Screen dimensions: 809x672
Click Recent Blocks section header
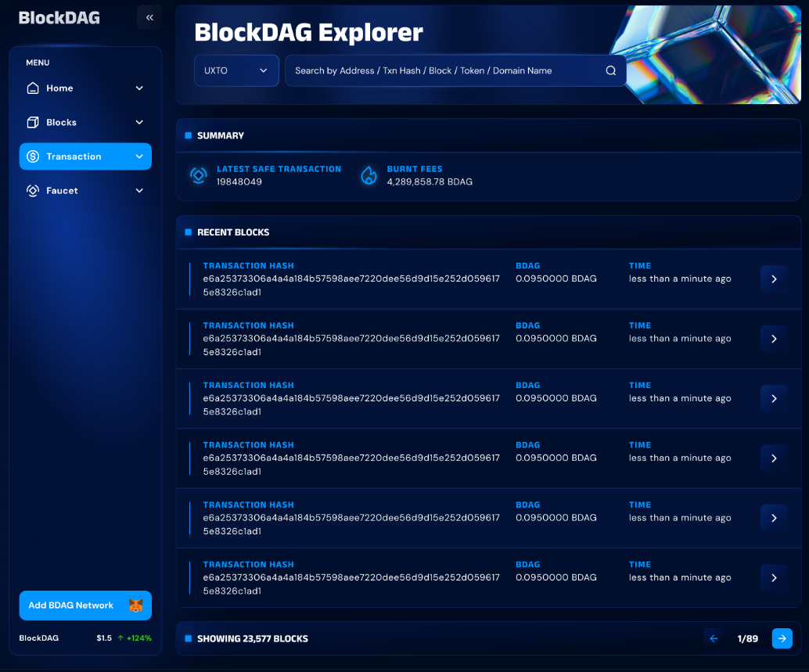pos(233,232)
